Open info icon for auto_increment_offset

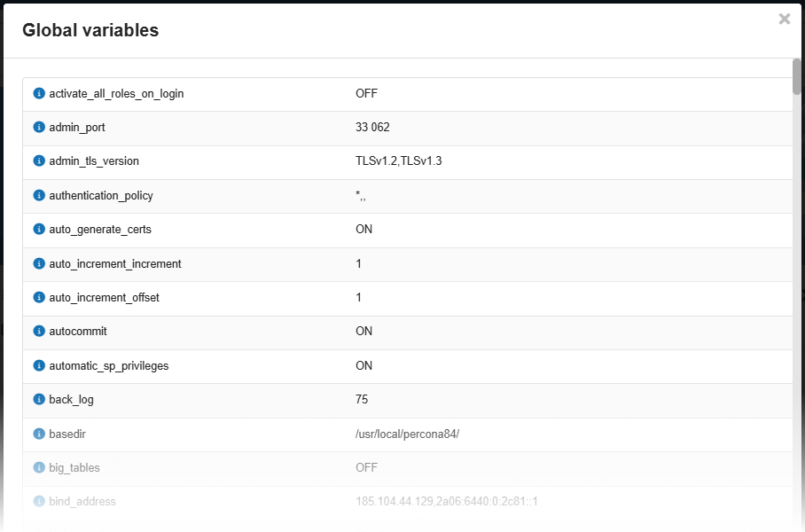click(39, 298)
